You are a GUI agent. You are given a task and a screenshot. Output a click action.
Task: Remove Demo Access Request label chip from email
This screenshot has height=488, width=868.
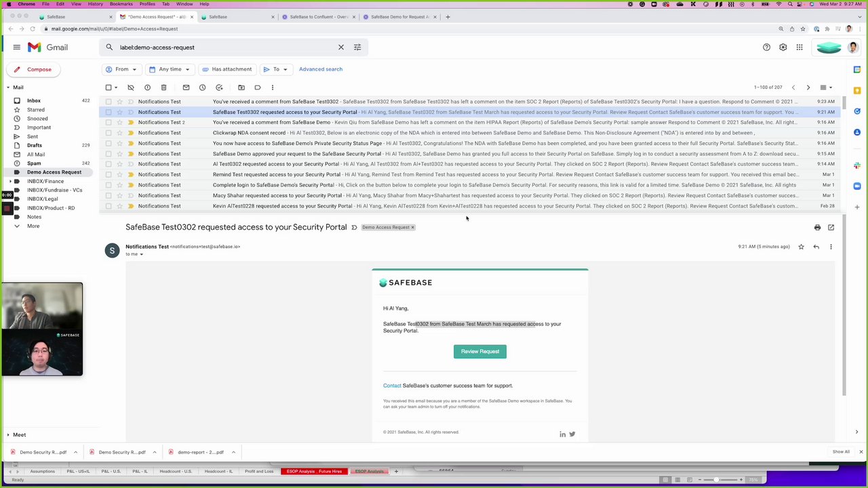pos(412,228)
